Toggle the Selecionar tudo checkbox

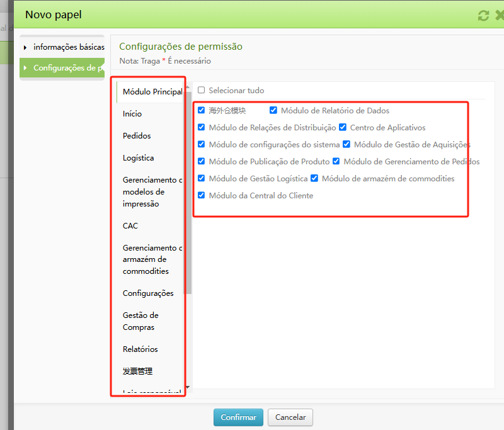point(201,90)
